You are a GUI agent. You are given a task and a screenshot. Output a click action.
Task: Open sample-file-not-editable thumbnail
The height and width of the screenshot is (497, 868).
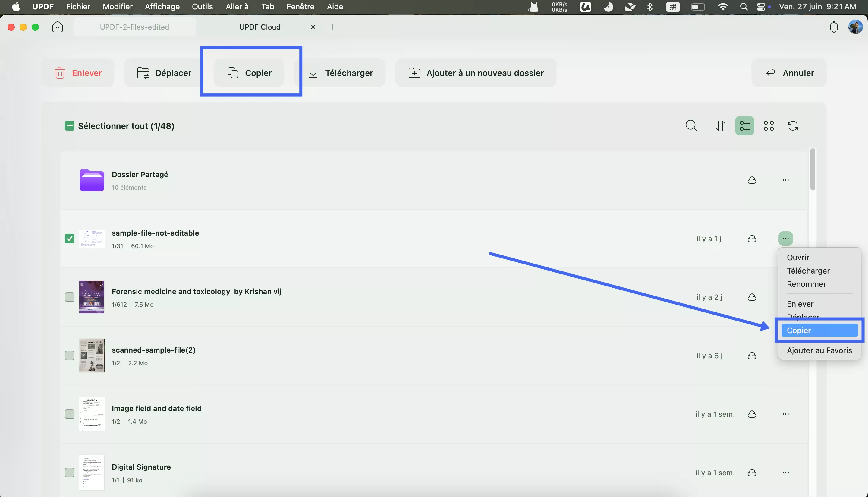[x=92, y=239]
